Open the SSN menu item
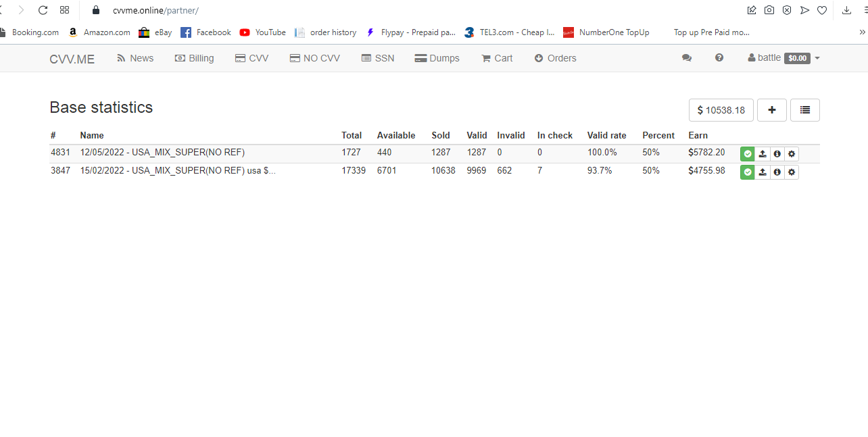This screenshot has width=868, height=437. (x=378, y=58)
